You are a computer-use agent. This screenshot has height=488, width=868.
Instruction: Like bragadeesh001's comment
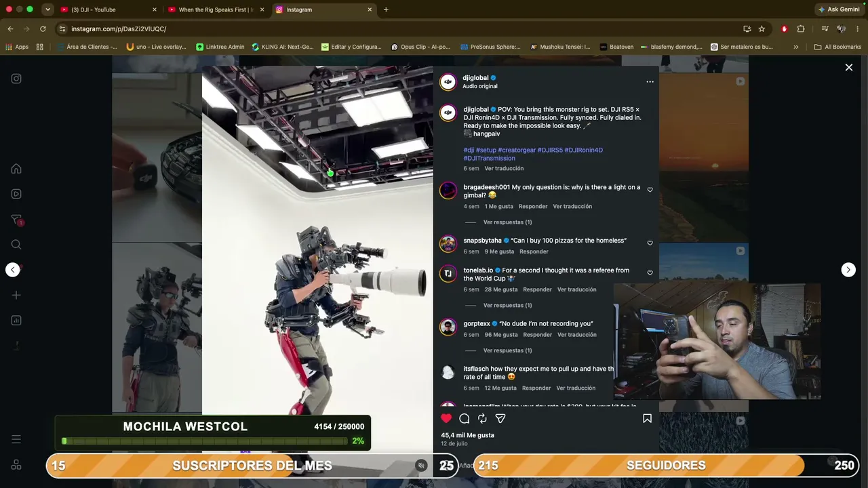(650, 190)
